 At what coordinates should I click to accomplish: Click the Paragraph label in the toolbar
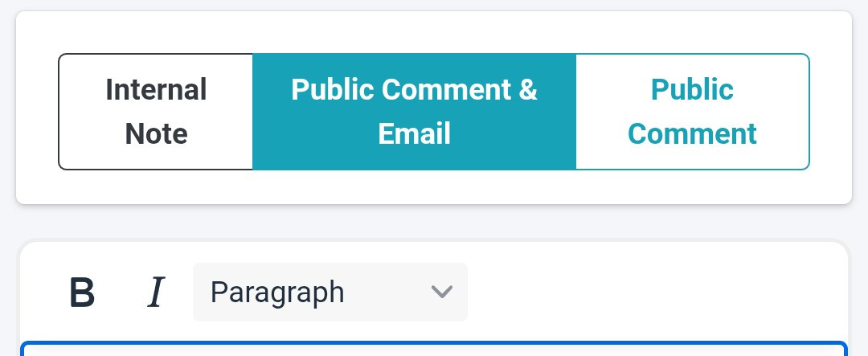coord(277,292)
